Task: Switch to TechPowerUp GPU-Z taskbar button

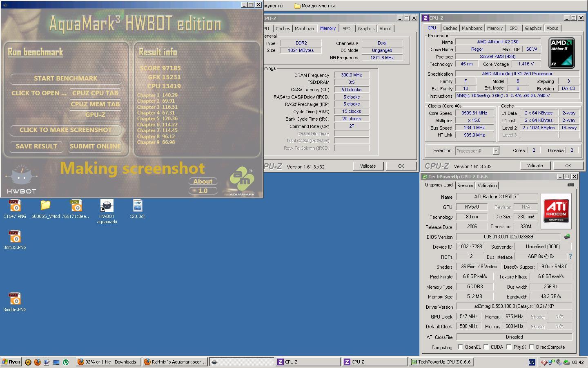Action: 441,362
